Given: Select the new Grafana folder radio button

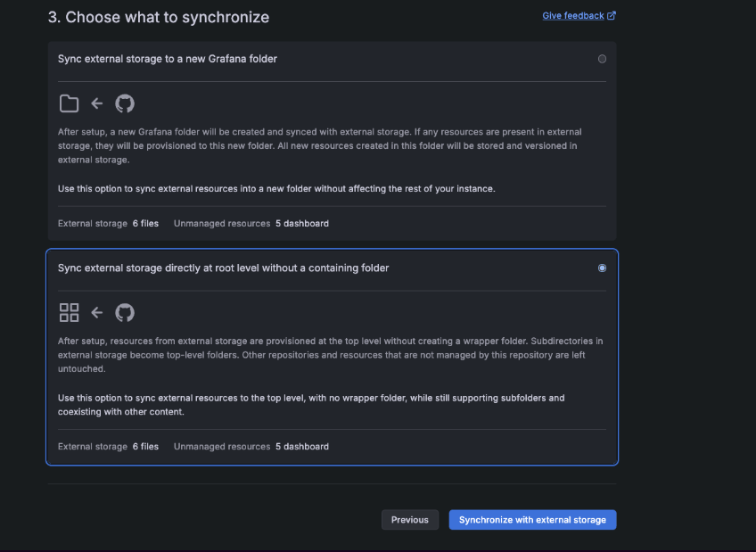Looking at the screenshot, I should coord(602,59).
